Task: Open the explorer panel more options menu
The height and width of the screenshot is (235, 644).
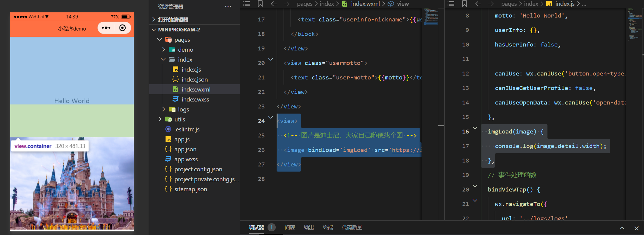Action: pos(228,6)
